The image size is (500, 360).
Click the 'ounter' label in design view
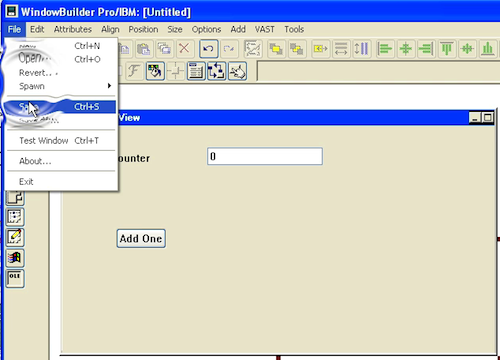(x=134, y=158)
